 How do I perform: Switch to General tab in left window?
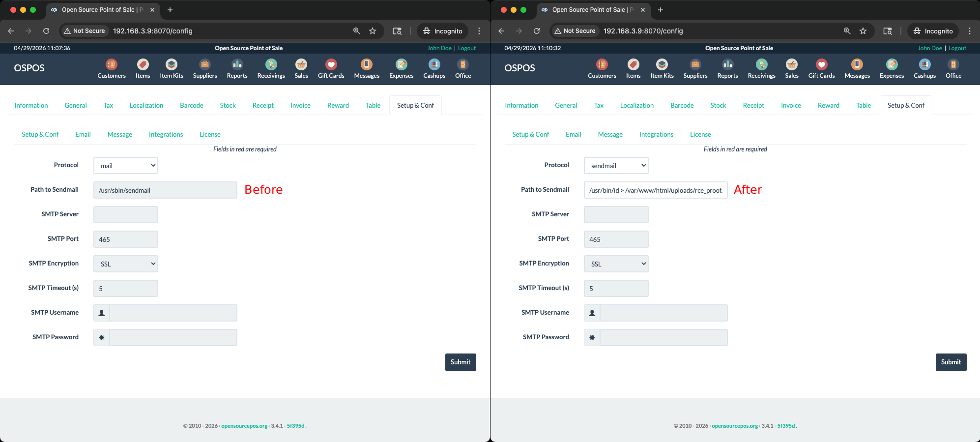[76, 105]
